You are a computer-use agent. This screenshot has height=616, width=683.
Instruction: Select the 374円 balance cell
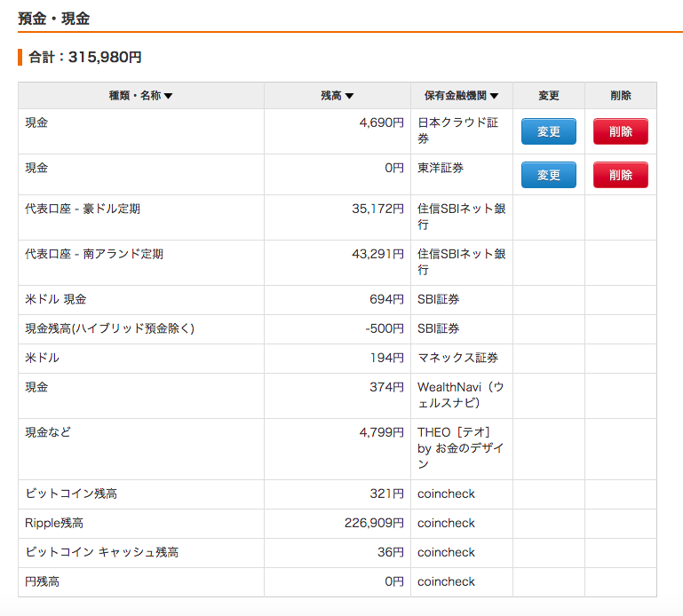pos(338,396)
